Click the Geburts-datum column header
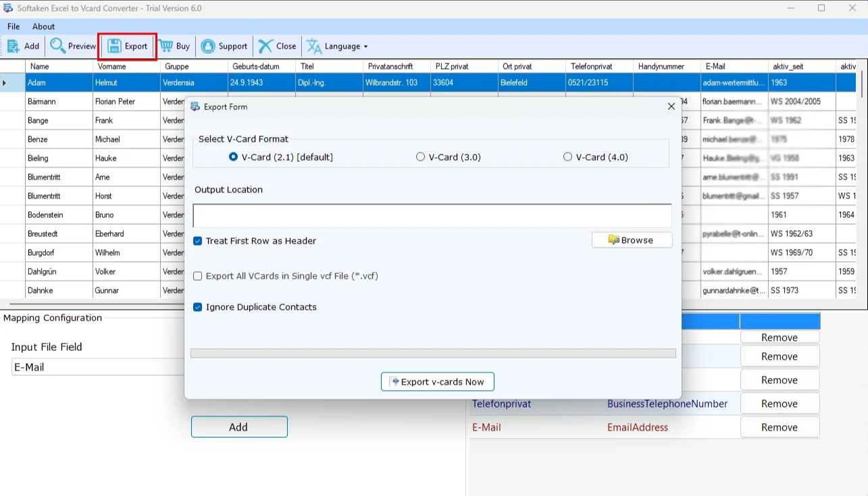This screenshot has height=496, width=868. point(261,66)
